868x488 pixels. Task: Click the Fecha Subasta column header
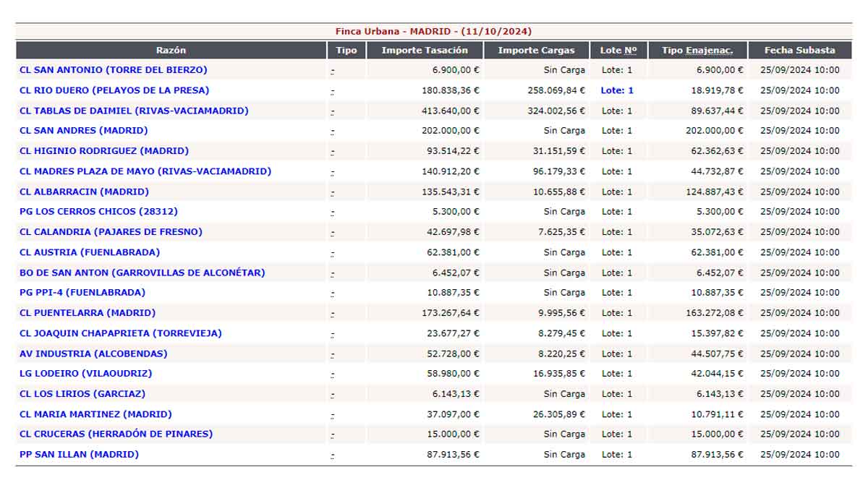799,51
